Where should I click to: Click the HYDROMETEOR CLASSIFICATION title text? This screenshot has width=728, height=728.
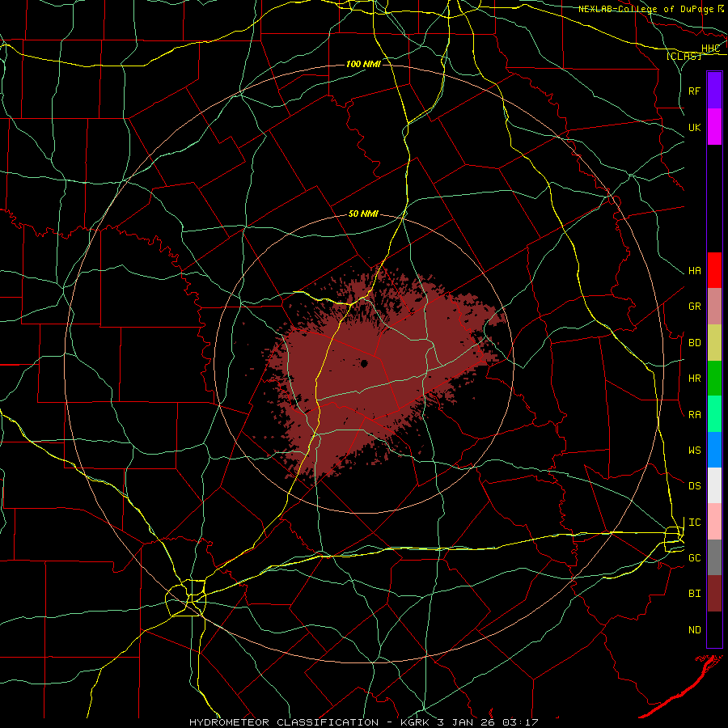[x=284, y=722]
